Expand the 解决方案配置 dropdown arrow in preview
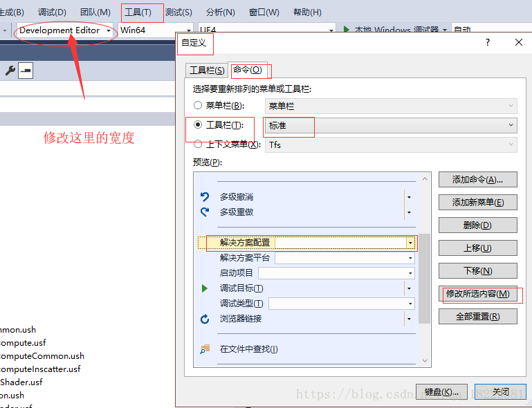This screenshot has height=408, width=532. tap(410, 243)
